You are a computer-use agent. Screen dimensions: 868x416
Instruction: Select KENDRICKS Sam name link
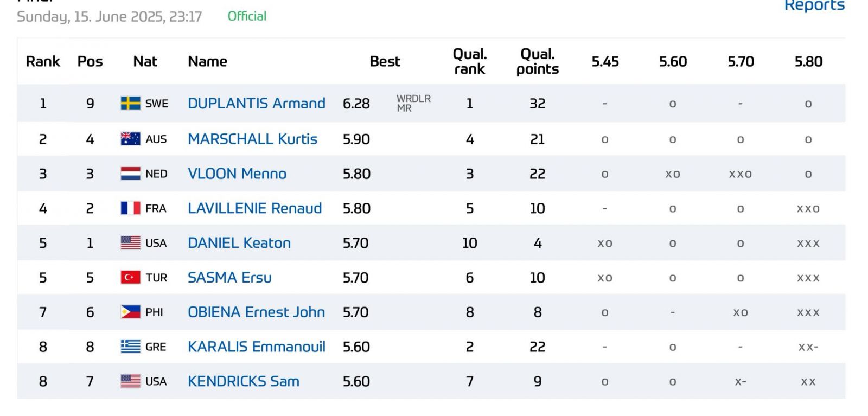(244, 381)
